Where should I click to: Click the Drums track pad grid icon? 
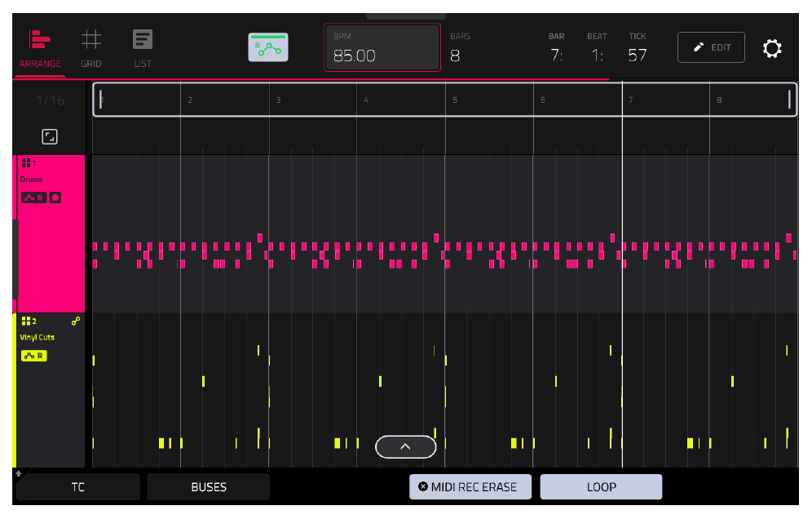26,163
